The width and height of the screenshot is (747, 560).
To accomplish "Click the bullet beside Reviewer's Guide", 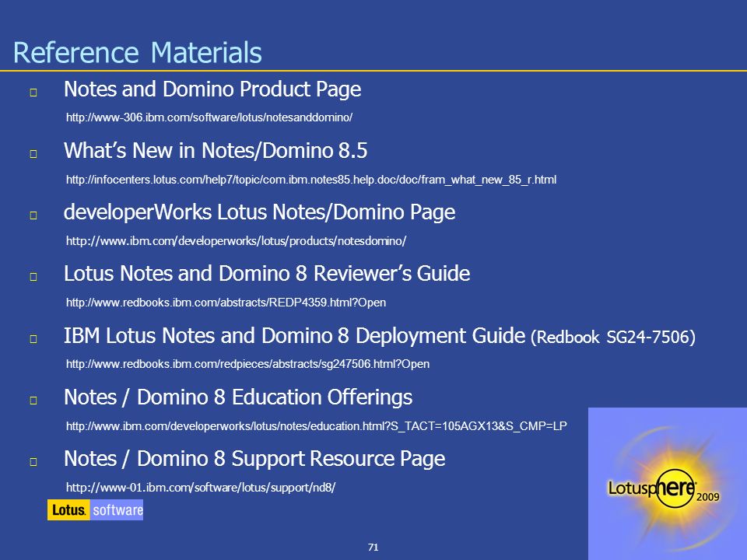I will [x=33, y=276].
